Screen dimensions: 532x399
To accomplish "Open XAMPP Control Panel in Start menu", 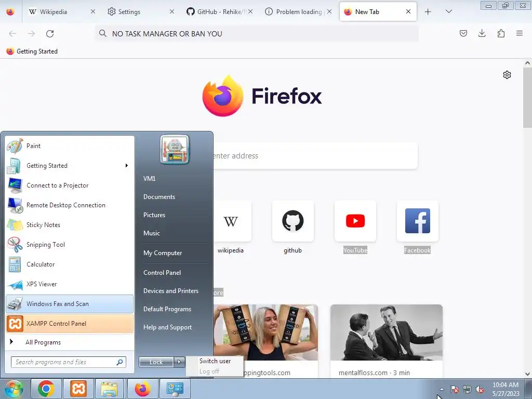I will 70,323.
